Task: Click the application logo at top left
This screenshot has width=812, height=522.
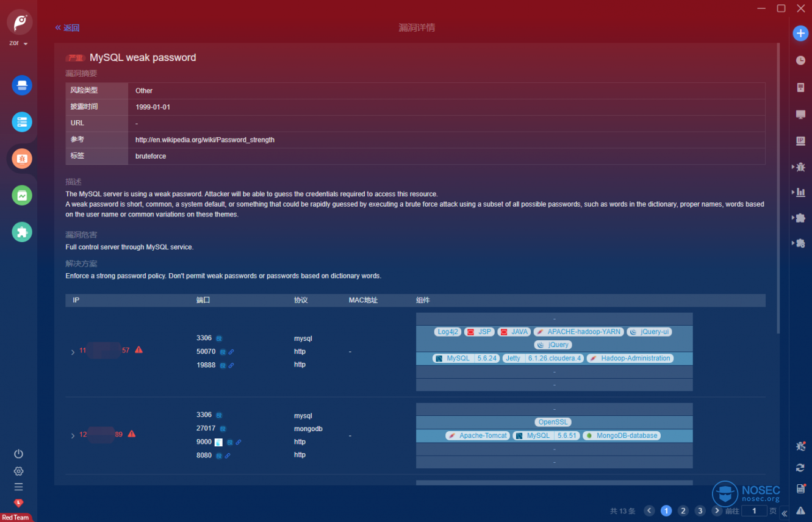Action: 20,23
